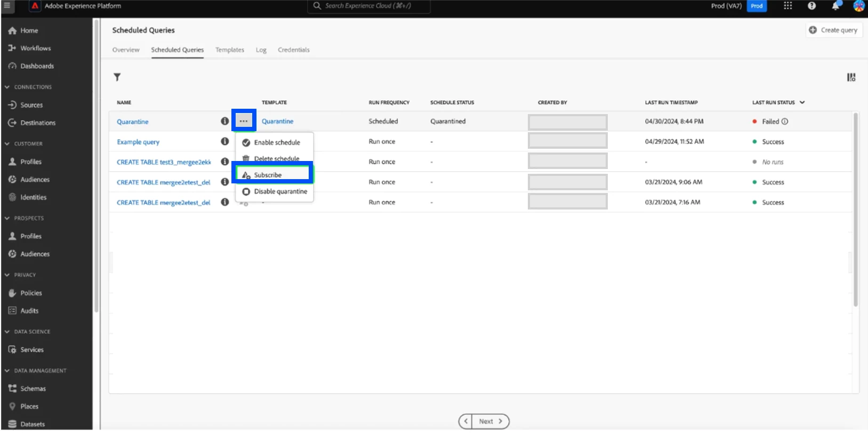
Task: Switch to the Credentials tab
Action: (294, 50)
